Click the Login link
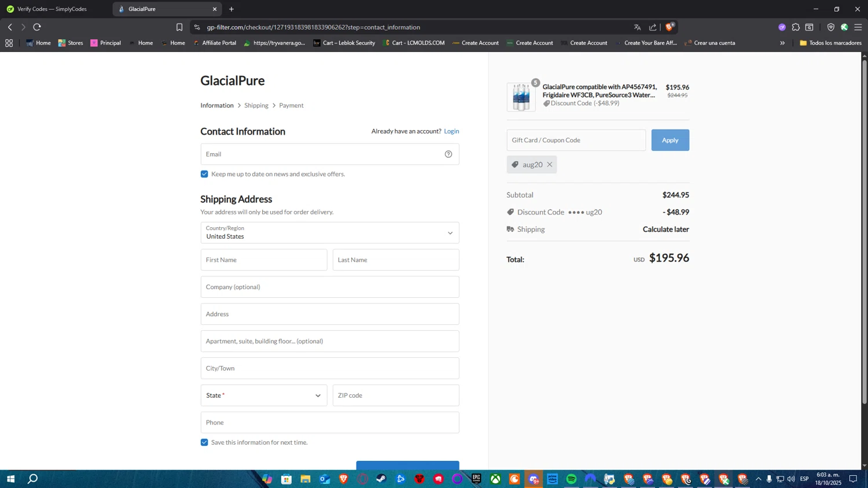The image size is (868, 488). coord(451,131)
